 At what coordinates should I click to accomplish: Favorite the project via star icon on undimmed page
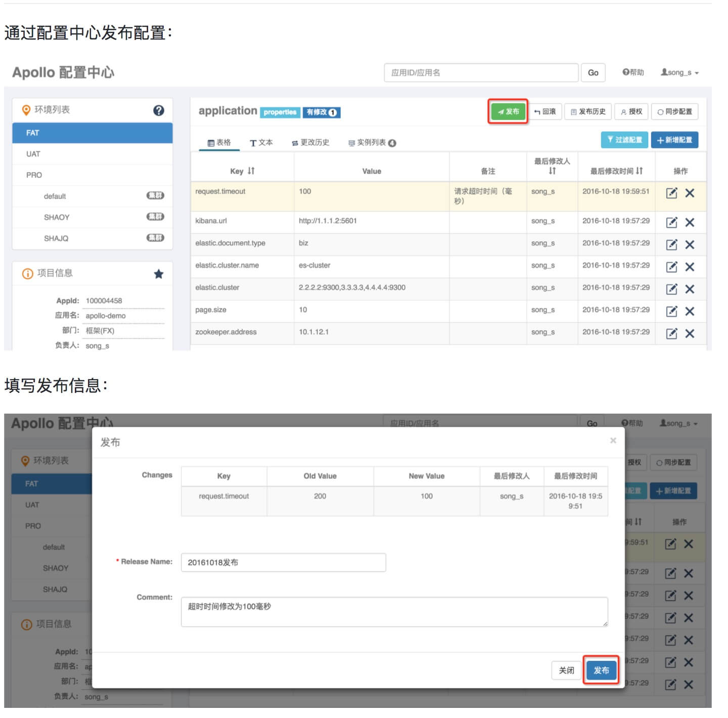point(159,274)
